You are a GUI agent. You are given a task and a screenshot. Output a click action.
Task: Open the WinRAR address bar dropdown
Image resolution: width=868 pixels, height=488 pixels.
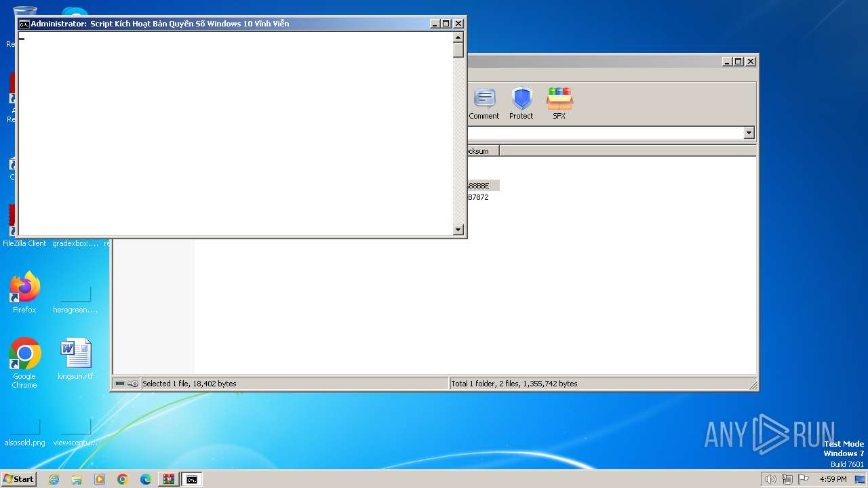(749, 133)
